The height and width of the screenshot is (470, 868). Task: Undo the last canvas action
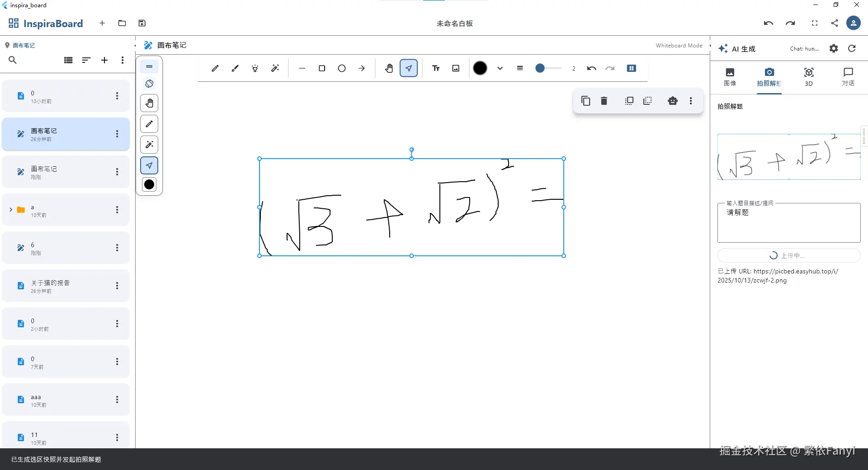592,68
